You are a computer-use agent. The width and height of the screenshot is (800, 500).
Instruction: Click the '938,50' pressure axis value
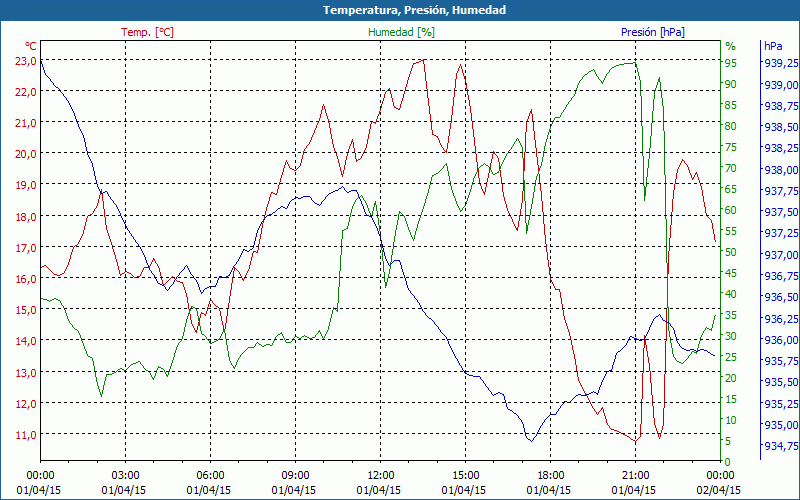[781, 127]
